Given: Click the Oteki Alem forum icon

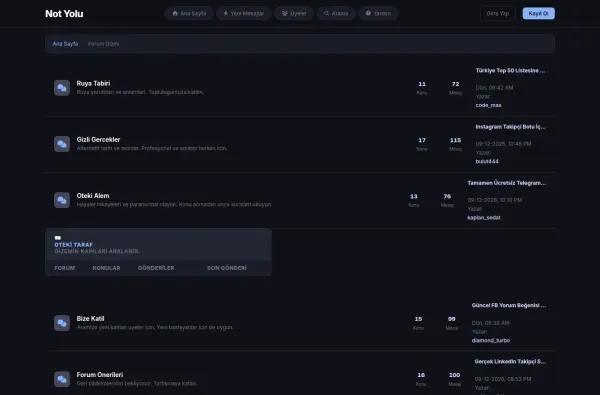Looking at the screenshot, I should coord(62,200).
